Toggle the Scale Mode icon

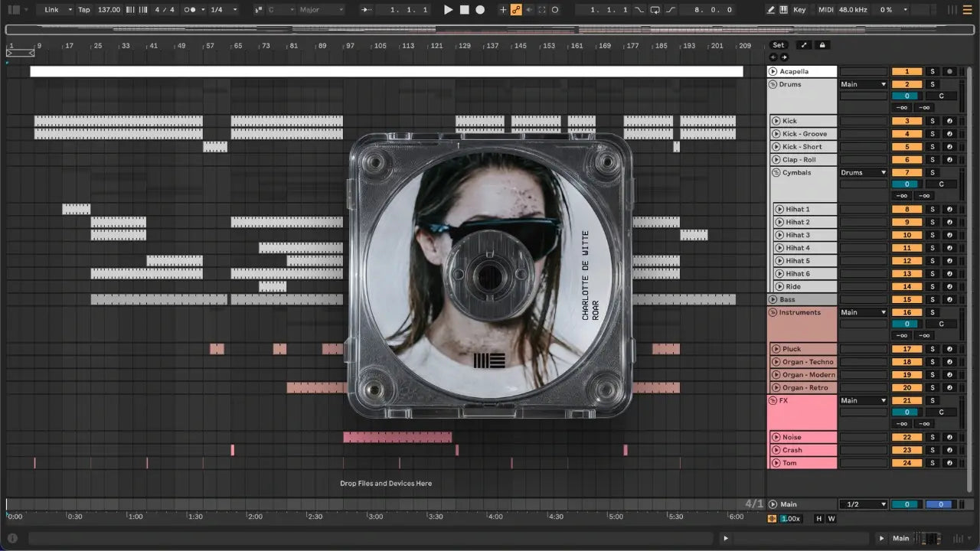258,10
